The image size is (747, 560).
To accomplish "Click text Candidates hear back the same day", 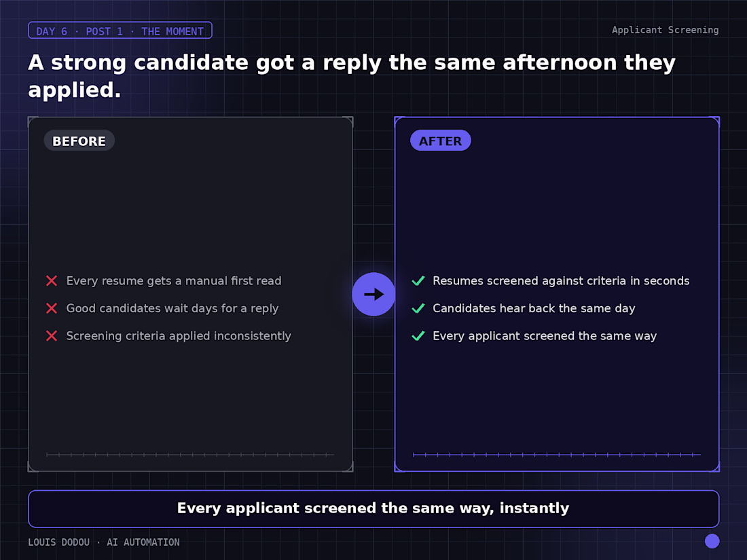I will pyautogui.click(x=534, y=309).
